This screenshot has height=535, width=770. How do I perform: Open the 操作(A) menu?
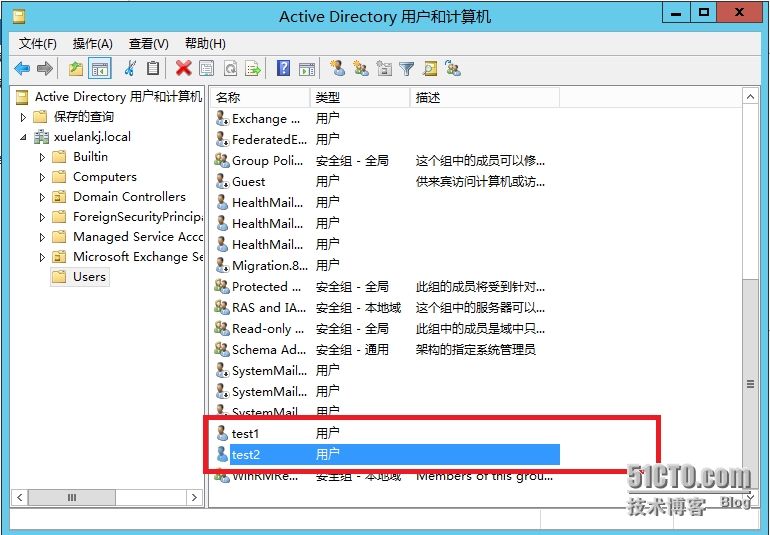click(92, 44)
